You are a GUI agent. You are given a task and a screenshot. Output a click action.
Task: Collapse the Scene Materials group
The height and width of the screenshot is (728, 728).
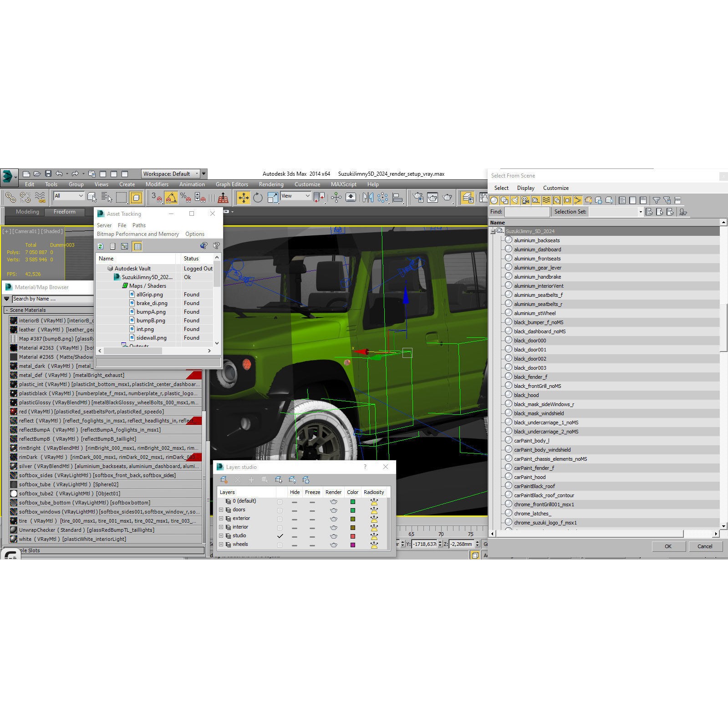click(7, 310)
